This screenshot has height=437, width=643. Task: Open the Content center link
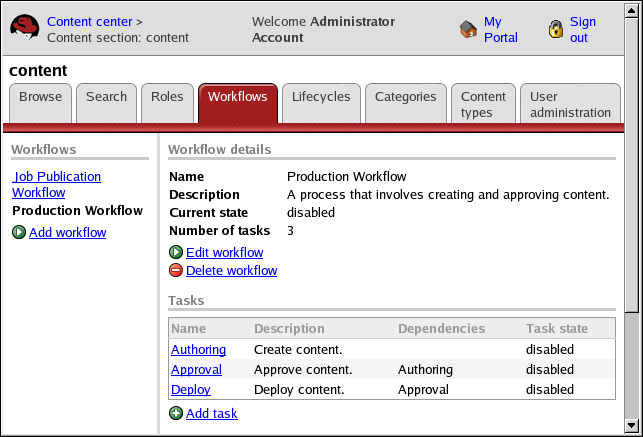(x=89, y=21)
